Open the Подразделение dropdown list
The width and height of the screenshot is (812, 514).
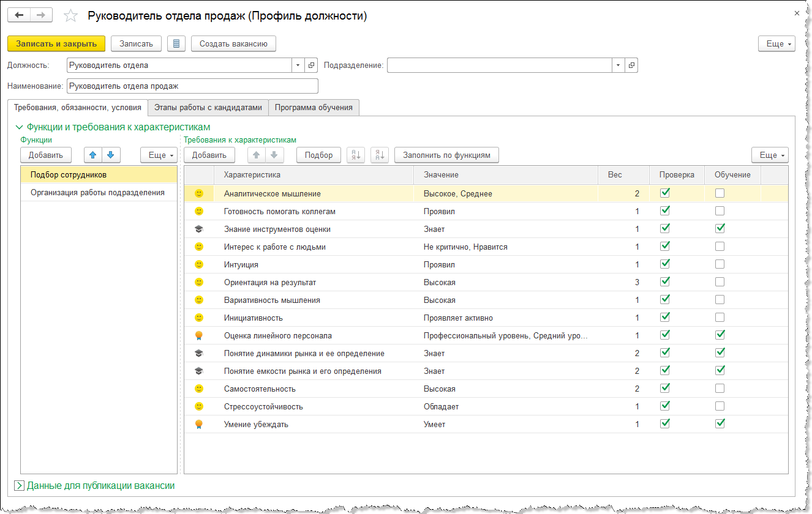click(618, 65)
